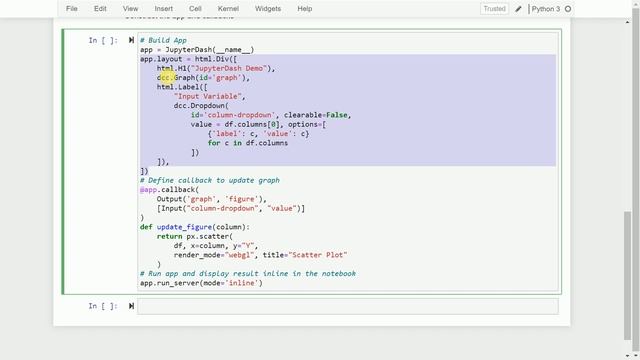Viewport: 640px width, 360px height.
Task: Open the Widgets menu
Action: point(268,9)
